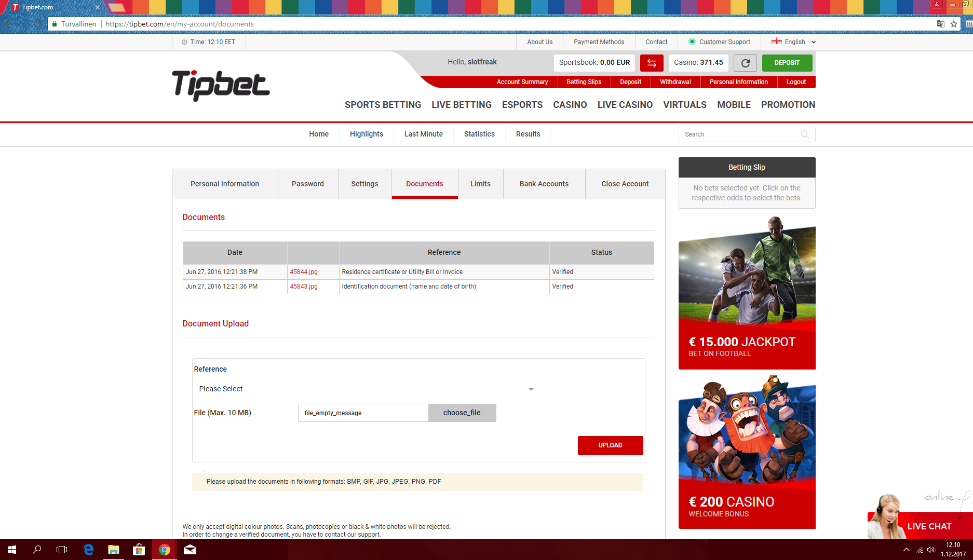Click the network icon in system tray
973x560 pixels.
point(920,550)
